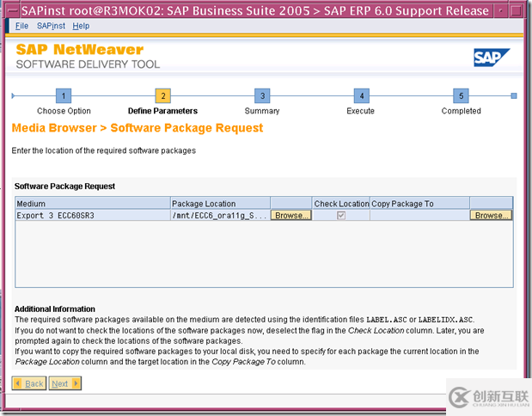Click the Check Location column header
Screen dimensions: 532x416
(341, 204)
